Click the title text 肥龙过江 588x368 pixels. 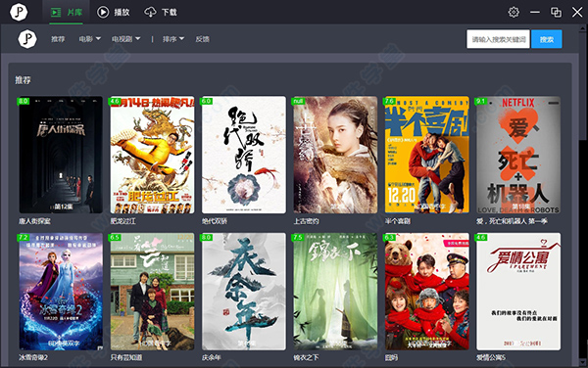[x=123, y=221]
